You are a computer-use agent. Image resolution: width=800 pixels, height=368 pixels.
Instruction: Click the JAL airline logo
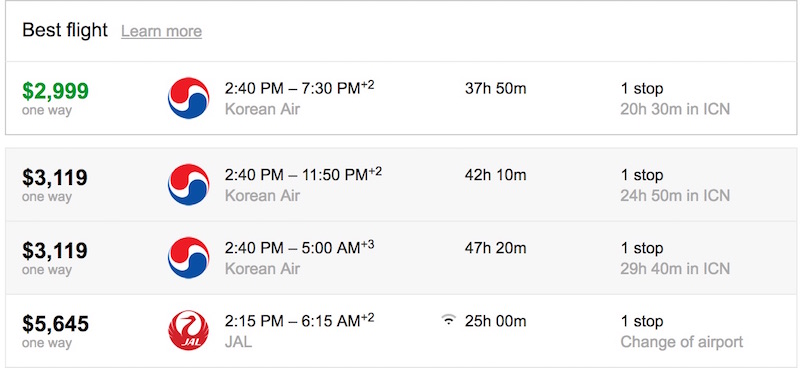(x=188, y=330)
